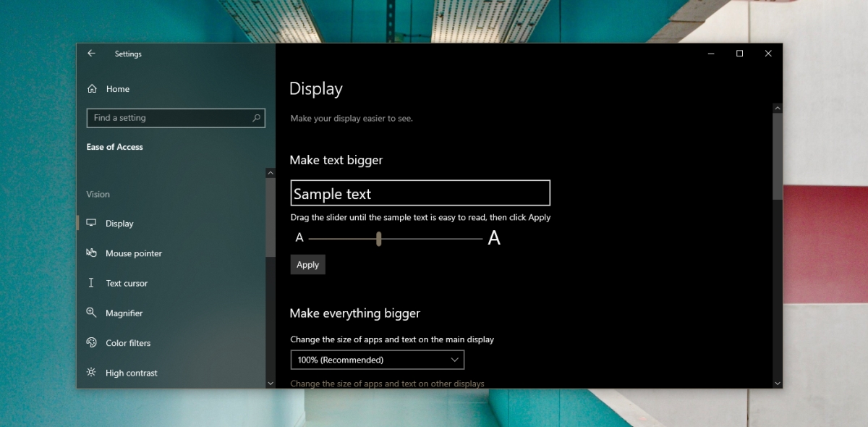
Task: Click sidebar scrollbar down arrow
Action: coord(271,383)
